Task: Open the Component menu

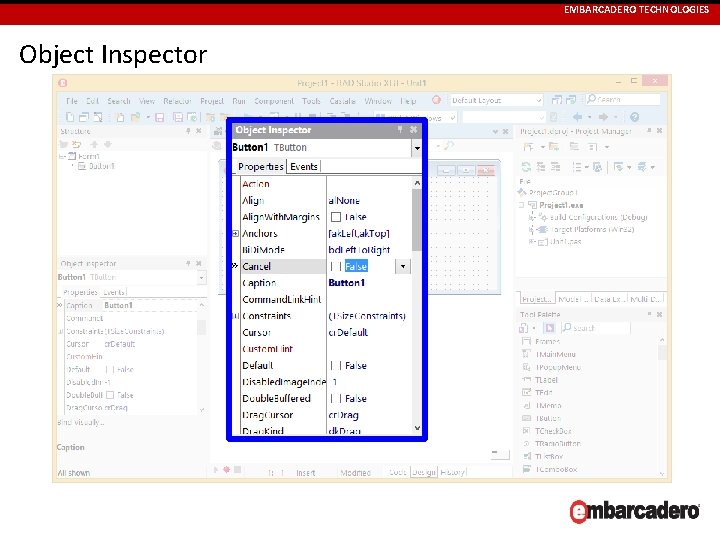Action: (x=274, y=101)
